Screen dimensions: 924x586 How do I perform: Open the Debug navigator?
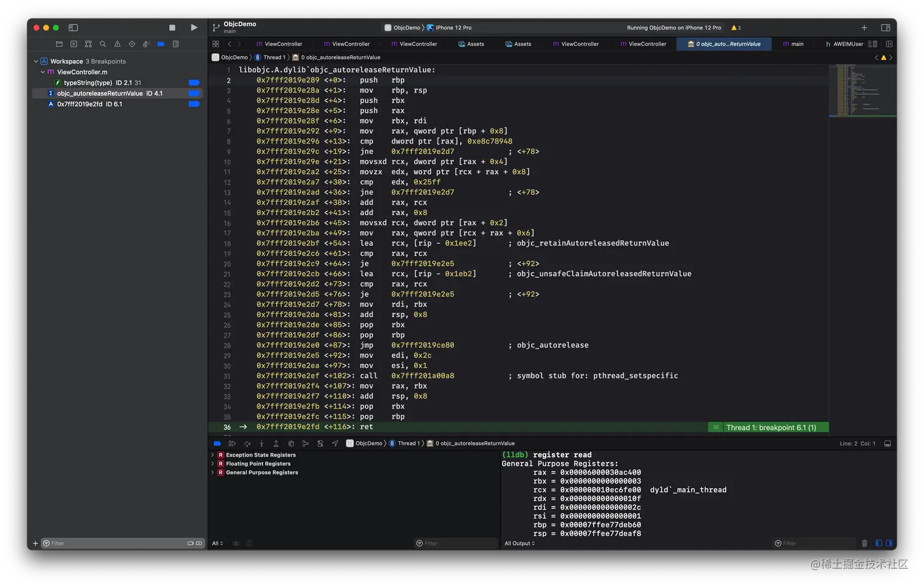point(146,44)
